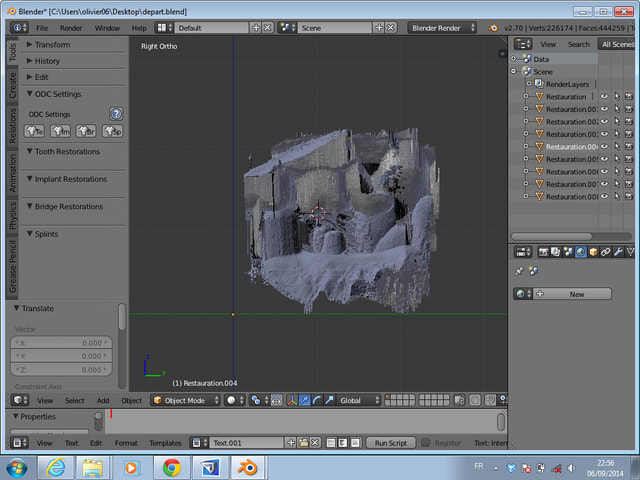Switch to the Create tab in tool shelf
Viewport: 640px width, 480px height.
[x=13, y=87]
